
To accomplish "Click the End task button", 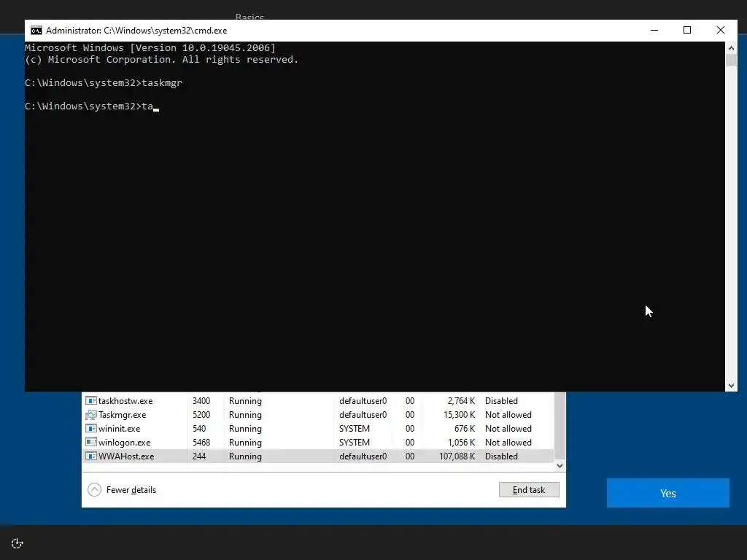I will (529, 490).
